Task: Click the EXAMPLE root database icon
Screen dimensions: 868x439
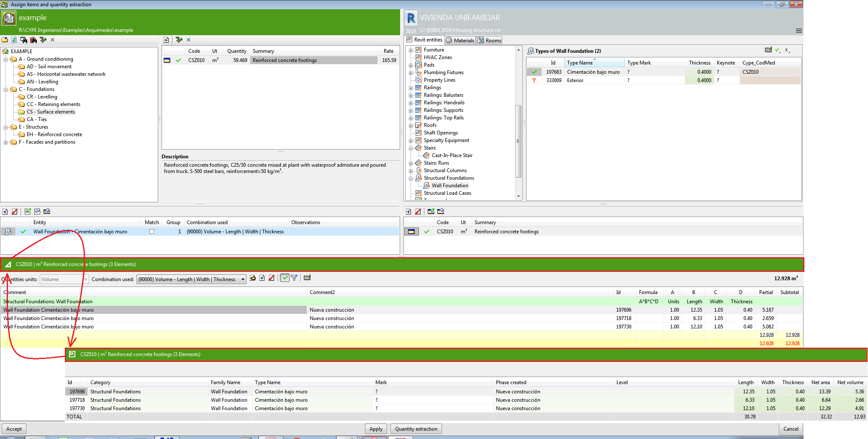Action: 5,52
